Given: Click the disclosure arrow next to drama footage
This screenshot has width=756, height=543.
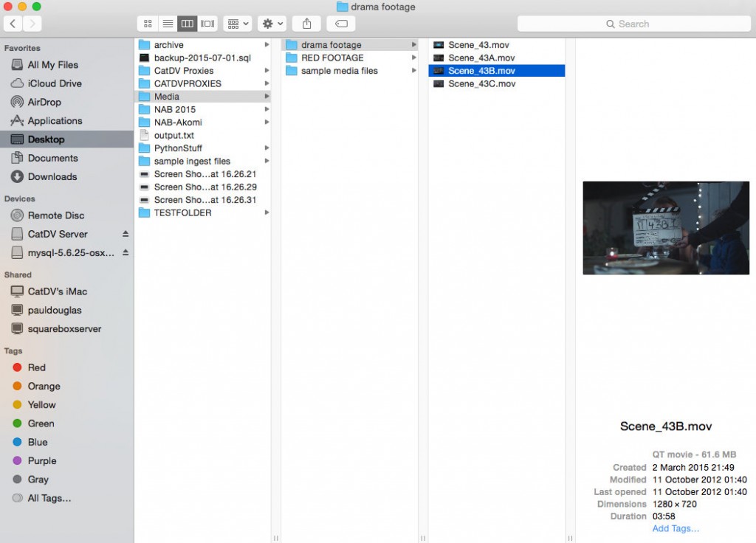Looking at the screenshot, I should (x=416, y=44).
